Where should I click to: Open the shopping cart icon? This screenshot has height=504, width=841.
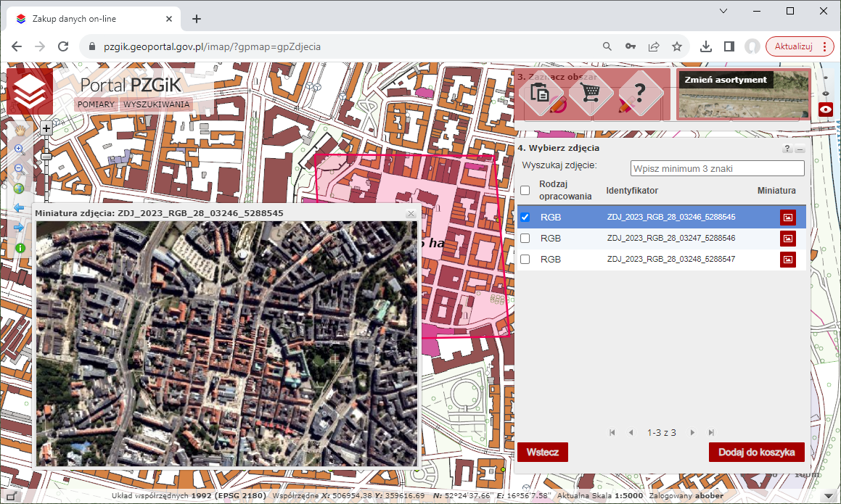(586, 93)
